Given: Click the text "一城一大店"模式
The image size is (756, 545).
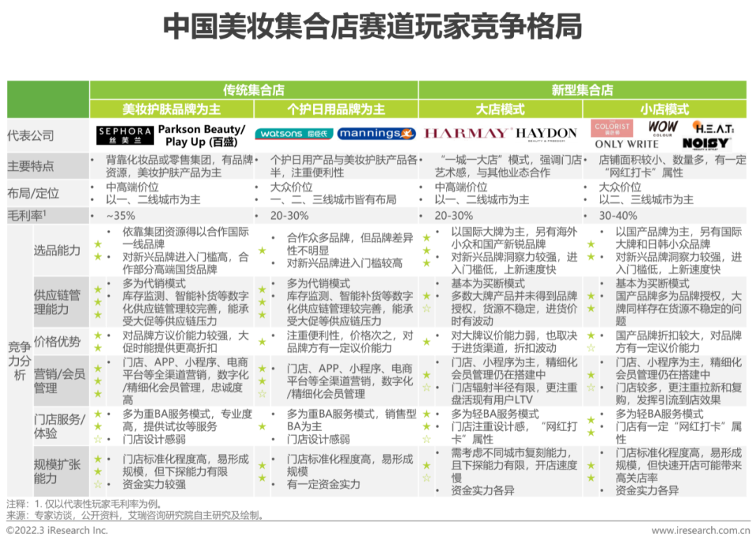Looking at the screenshot, I should click(x=484, y=160).
